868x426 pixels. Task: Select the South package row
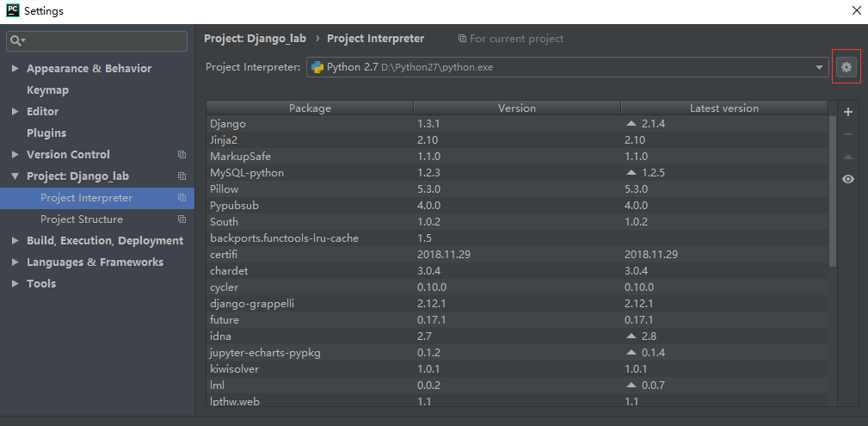(x=517, y=221)
